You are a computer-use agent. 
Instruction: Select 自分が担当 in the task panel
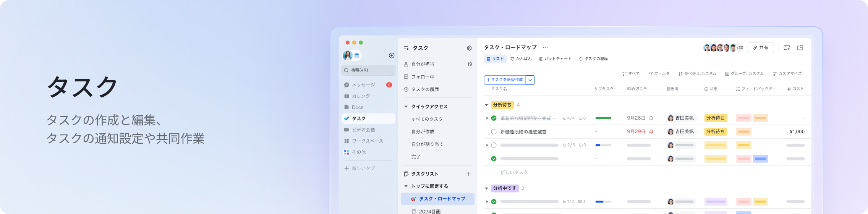(438, 64)
